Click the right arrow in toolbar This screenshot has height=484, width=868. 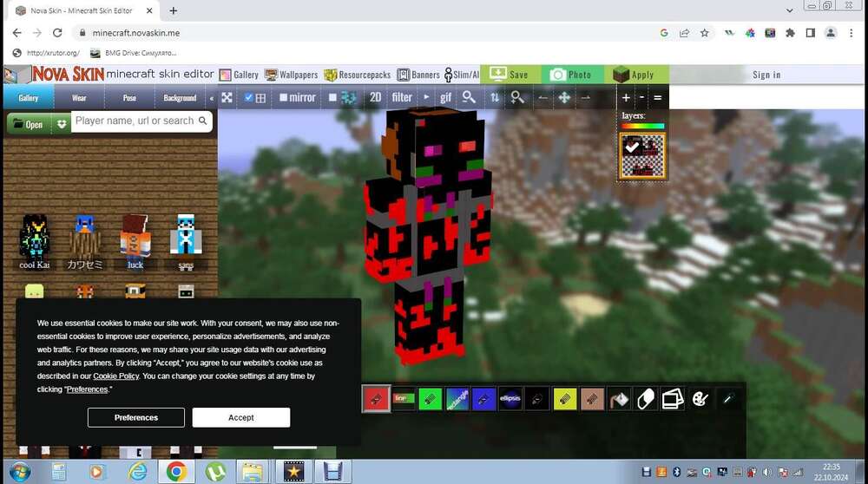click(585, 98)
